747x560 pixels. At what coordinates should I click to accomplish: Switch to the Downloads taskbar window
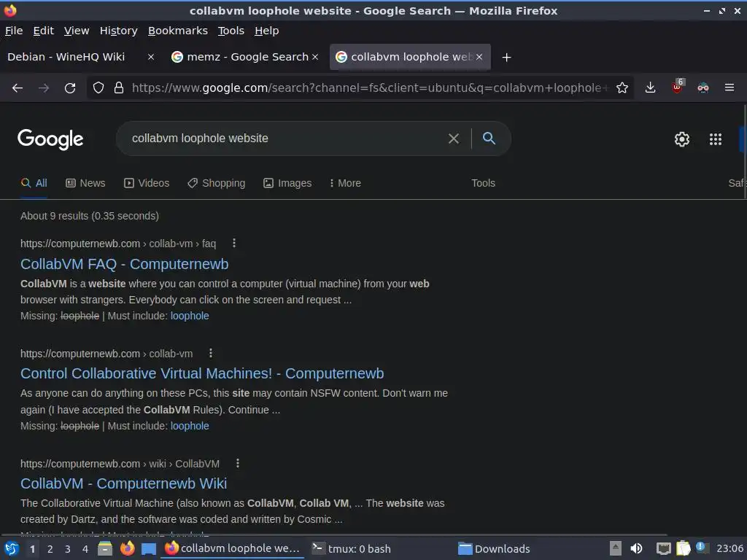[x=494, y=549]
